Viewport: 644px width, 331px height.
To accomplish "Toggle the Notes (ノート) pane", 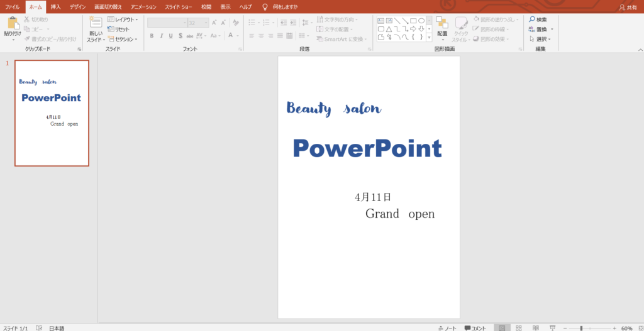I will click(x=447, y=328).
